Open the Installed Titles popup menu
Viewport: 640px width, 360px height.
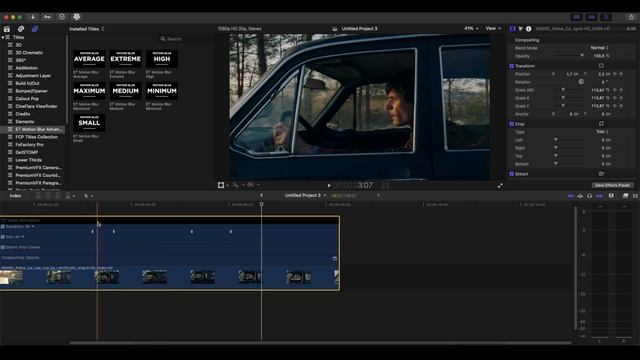tap(87, 29)
